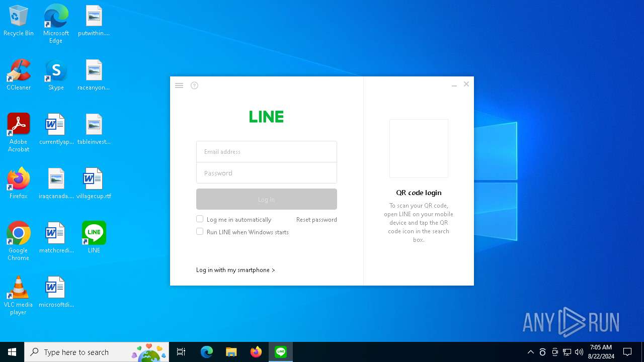This screenshot has width=644, height=362.
Task: Select the Google Chrome desktop shortcut
Action: 19,241
